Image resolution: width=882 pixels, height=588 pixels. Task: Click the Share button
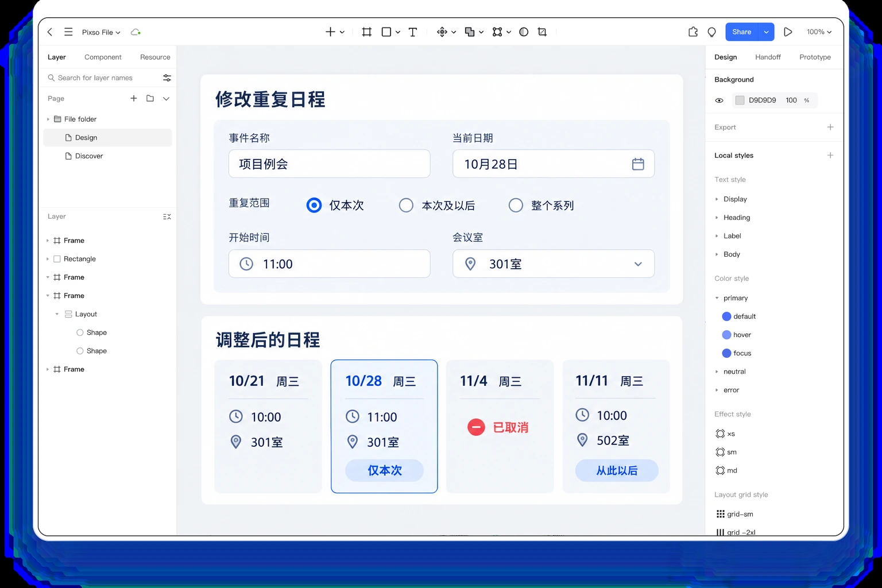tap(741, 32)
